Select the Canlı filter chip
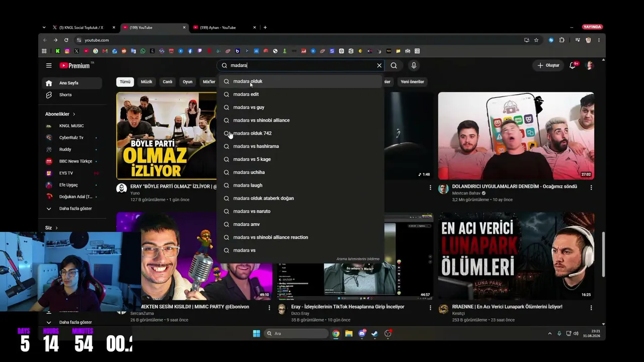Viewport: 644px width, 362px height. 168,81
